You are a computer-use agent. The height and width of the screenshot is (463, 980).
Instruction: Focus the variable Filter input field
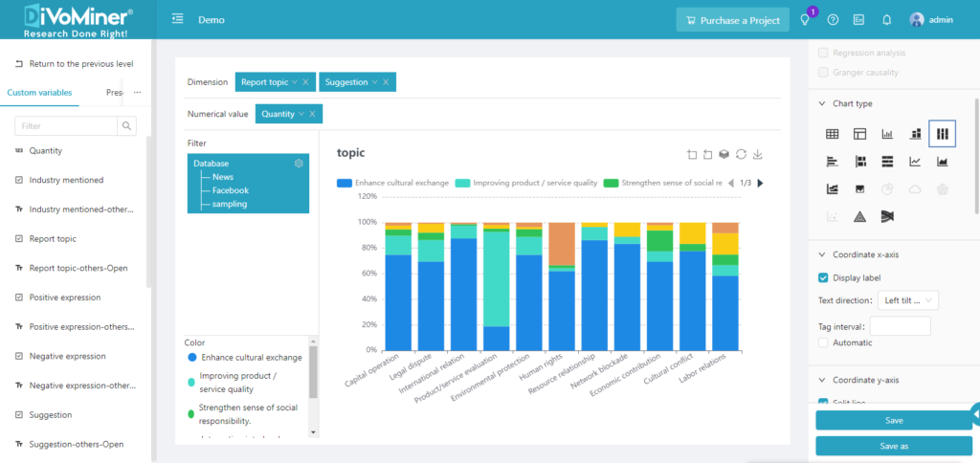66,125
